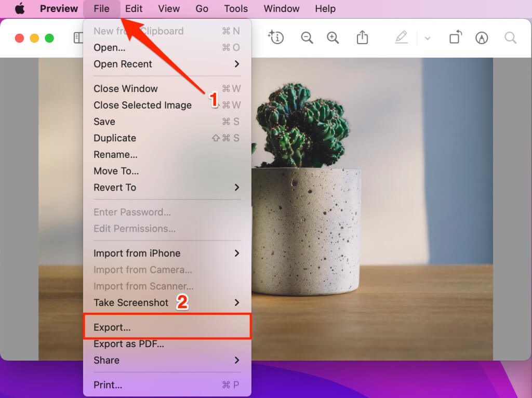Image resolution: width=532 pixels, height=398 pixels.
Task: Open the Inspector info icon
Action: [x=276, y=37]
